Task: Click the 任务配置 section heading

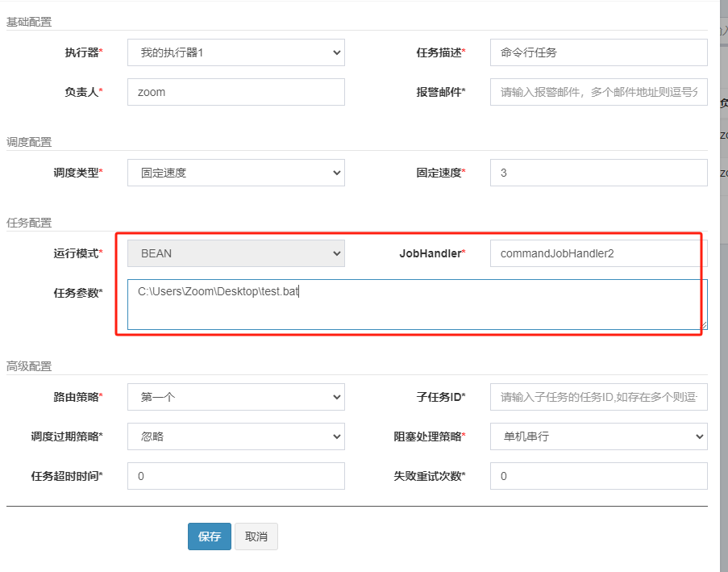Action: [x=29, y=223]
